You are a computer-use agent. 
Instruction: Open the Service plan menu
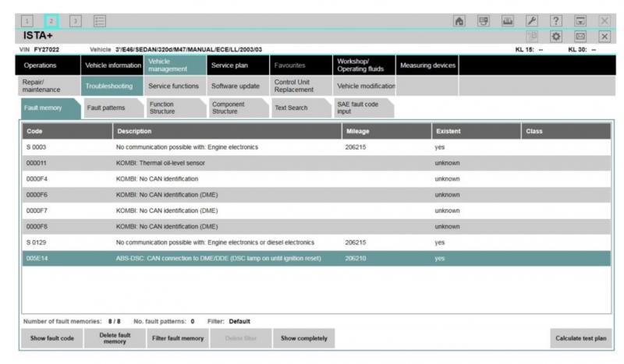pyautogui.click(x=238, y=65)
